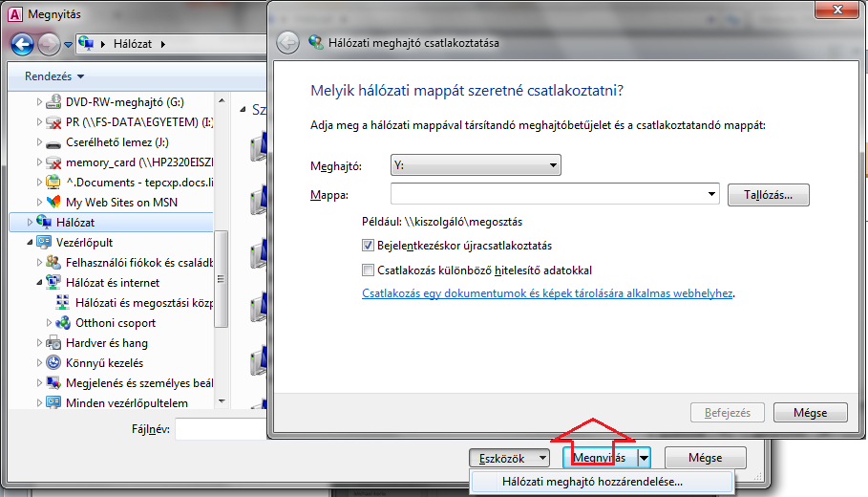868x497 pixels.
Task: Click the Forward arrow in Megnyitás dialog
Action: [x=49, y=44]
